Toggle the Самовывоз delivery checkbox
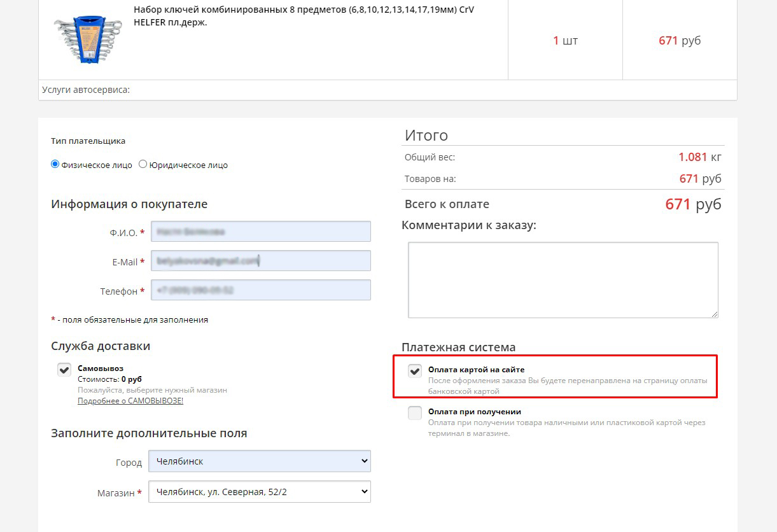 [x=64, y=369]
